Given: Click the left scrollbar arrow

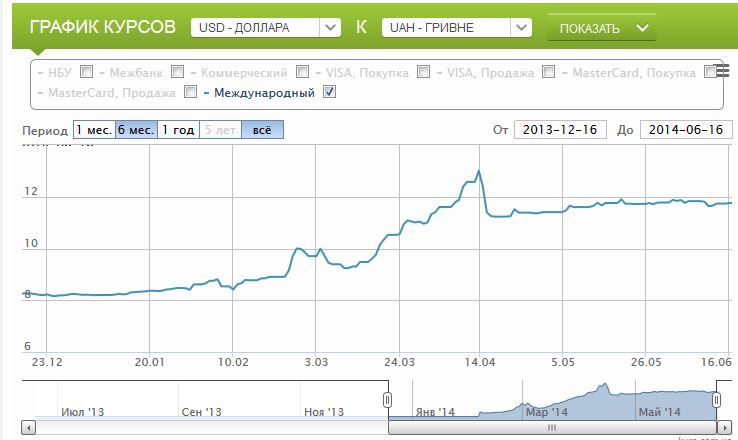Looking at the screenshot, I should pyautogui.click(x=28, y=428).
